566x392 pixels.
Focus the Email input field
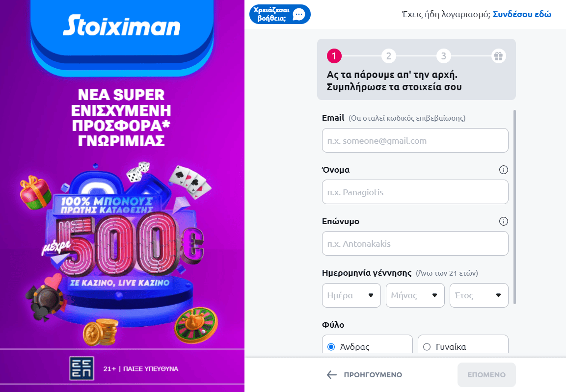click(x=415, y=141)
